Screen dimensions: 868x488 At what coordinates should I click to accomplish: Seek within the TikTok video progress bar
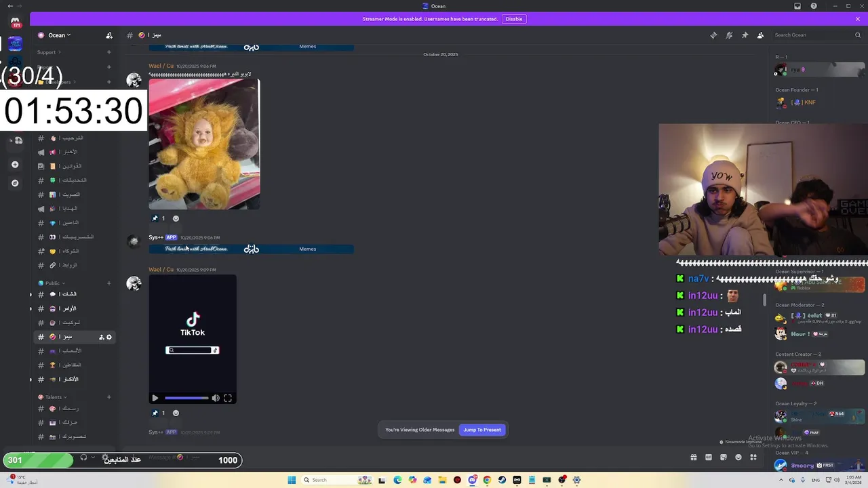(x=186, y=399)
